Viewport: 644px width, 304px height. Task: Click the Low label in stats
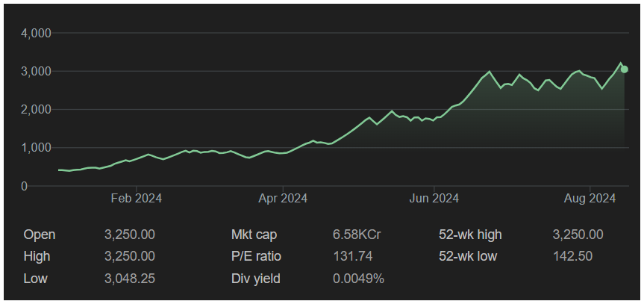tap(36, 279)
